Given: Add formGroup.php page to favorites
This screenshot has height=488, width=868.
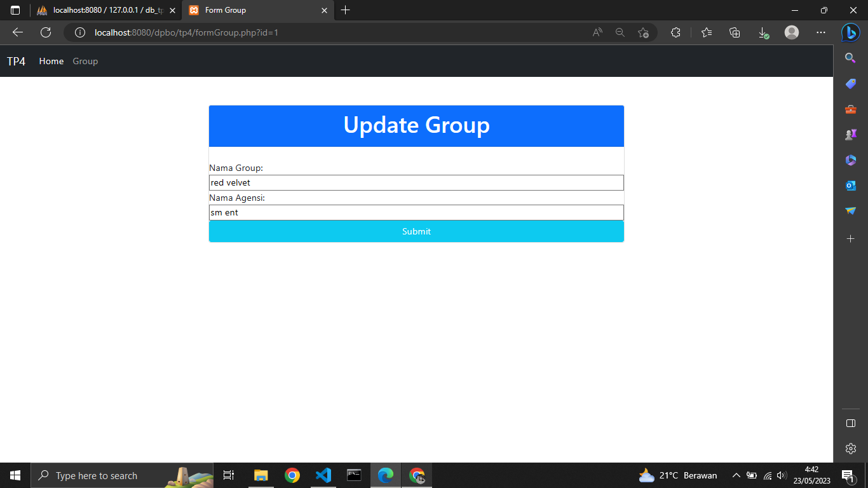Looking at the screenshot, I should click(643, 32).
